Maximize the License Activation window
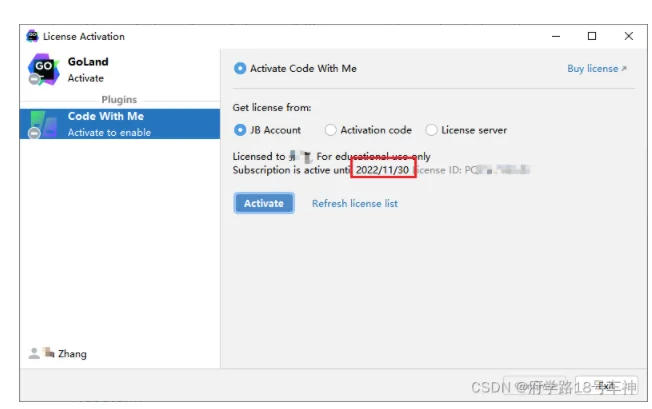The height and width of the screenshot is (409, 652). (x=592, y=36)
